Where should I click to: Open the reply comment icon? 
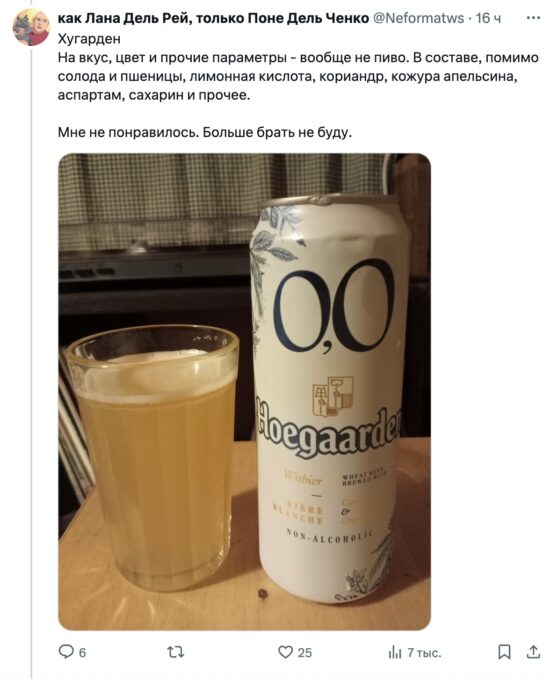(x=65, y=651)
